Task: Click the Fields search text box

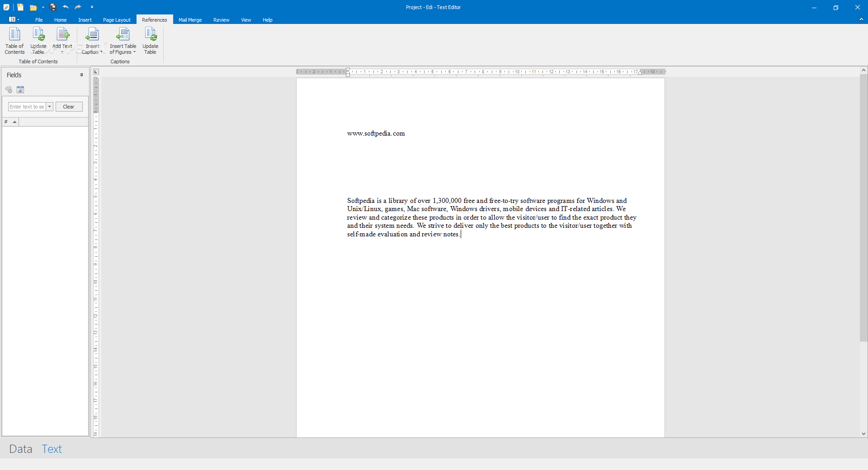Action: click(x=27, y=107)
